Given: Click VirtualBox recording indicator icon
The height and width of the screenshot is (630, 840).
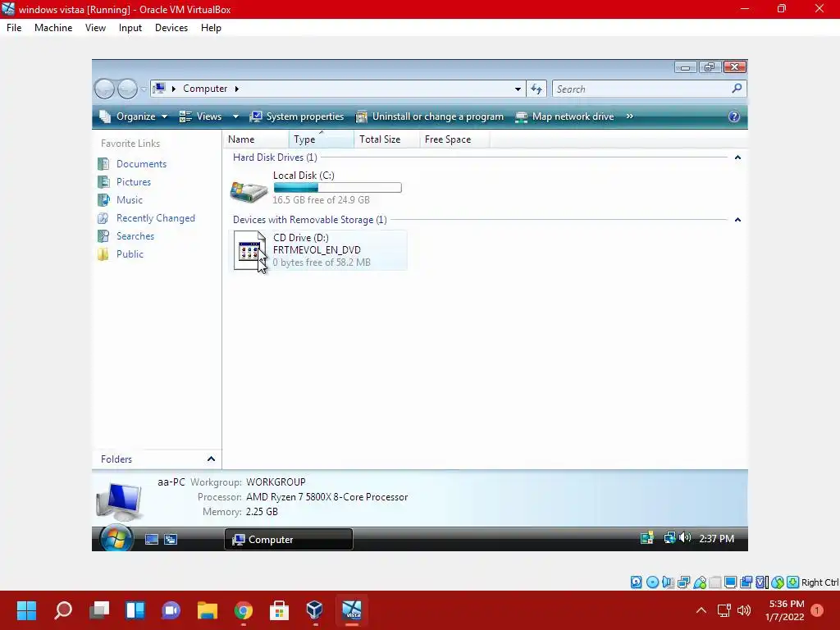Looking at the screenshot, I should tap(746, 582).
